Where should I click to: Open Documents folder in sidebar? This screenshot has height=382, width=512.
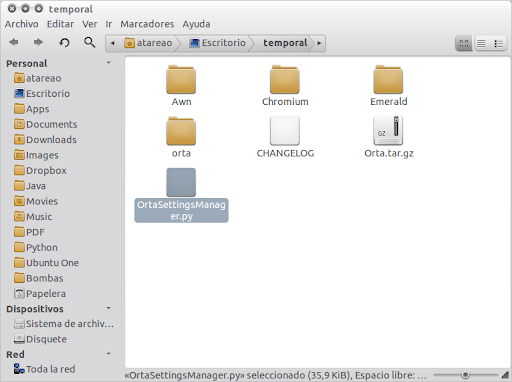(46, 124)
